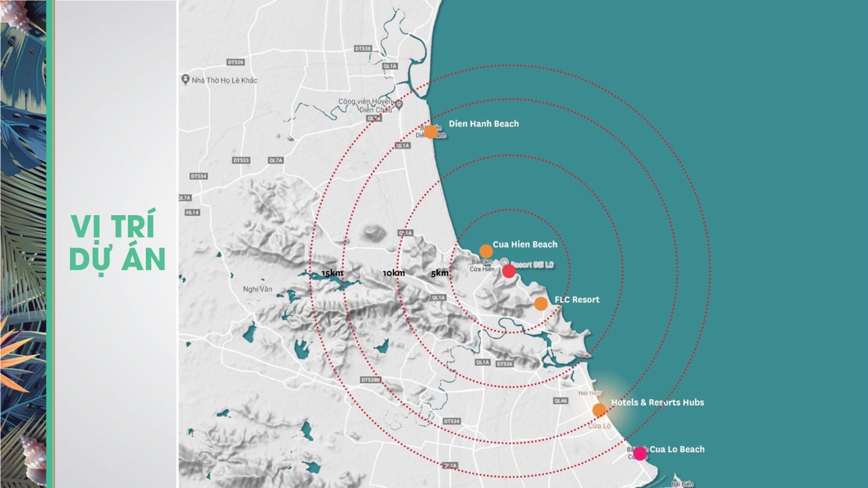Click the 5km radius label
The height and width of the screenshot is (488, 868).
439,273
